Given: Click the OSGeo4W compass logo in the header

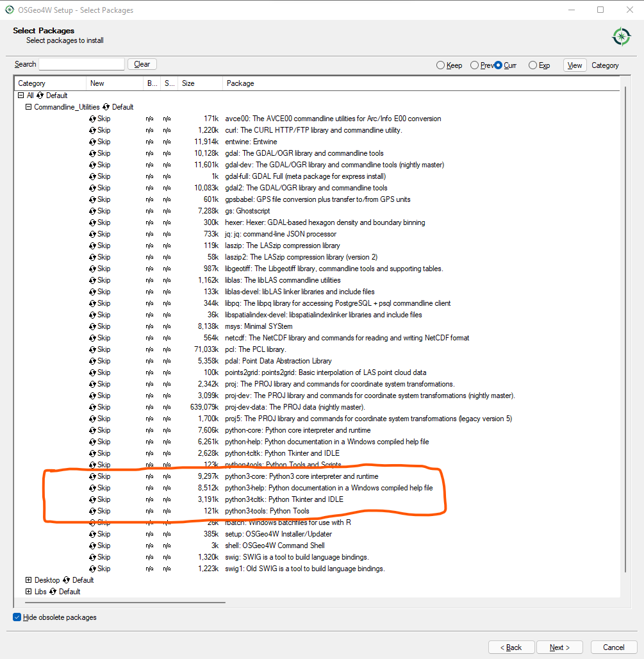Looking at the screenshot, I should 622,37.
